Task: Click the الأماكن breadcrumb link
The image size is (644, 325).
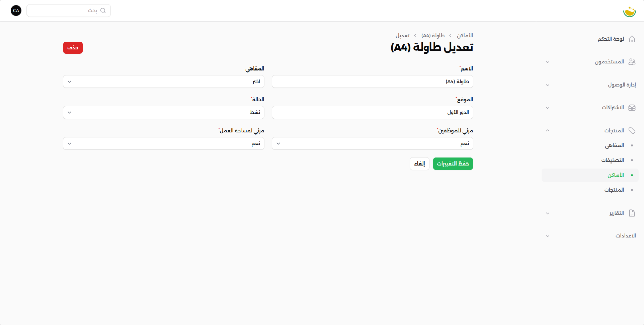Action: click(465, 36)
